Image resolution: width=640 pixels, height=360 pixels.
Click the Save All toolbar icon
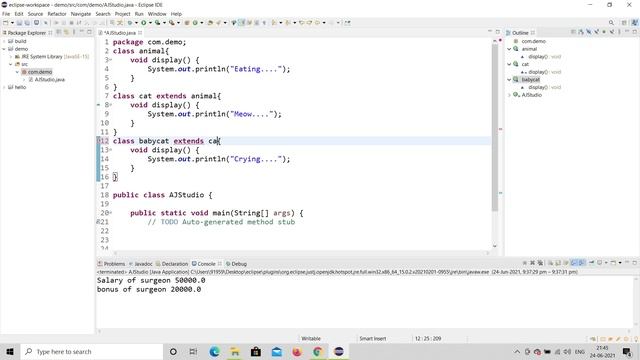tap(27, 23)
